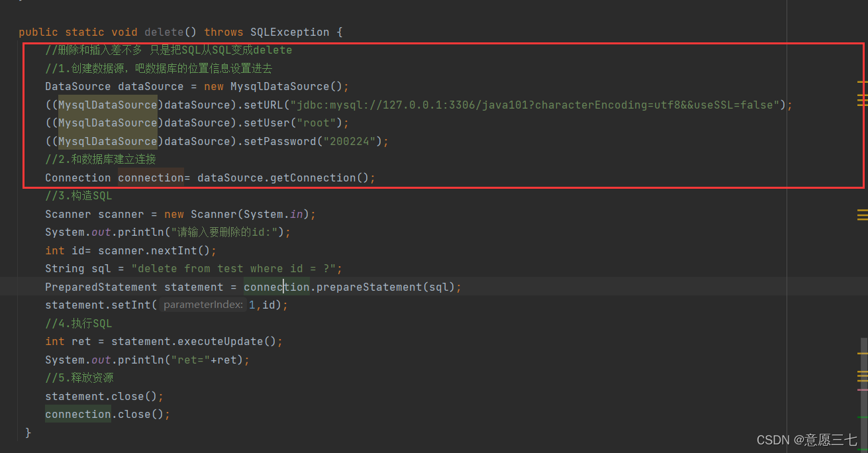
Task: Click the "root" string literal
Action: [x=316, y=123]
